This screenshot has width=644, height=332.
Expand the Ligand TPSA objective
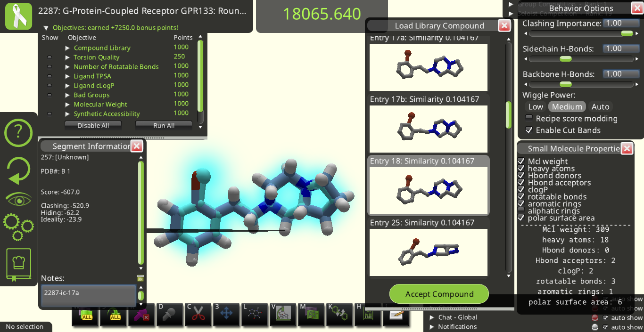[67, 76]
